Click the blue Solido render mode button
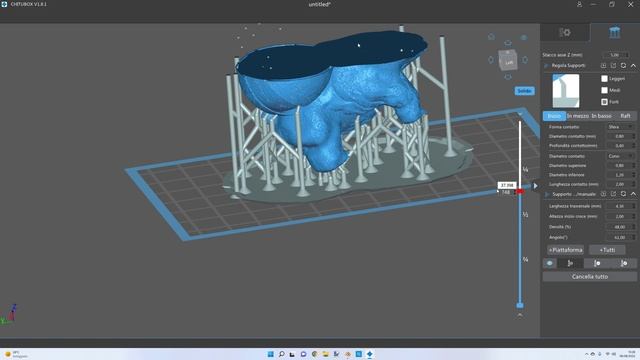Image resolution: width=640 pixels, height=360 pixels. [x=524, y=91]
